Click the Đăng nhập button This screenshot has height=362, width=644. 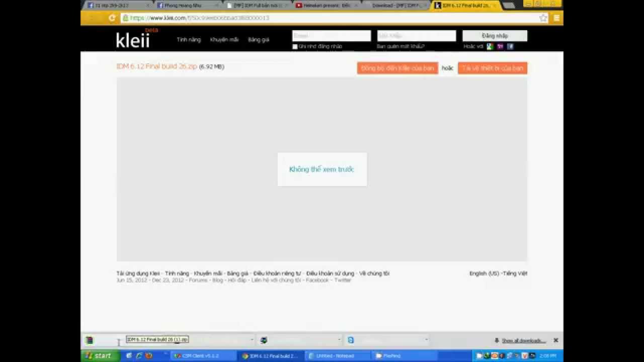tap(495, 36)
